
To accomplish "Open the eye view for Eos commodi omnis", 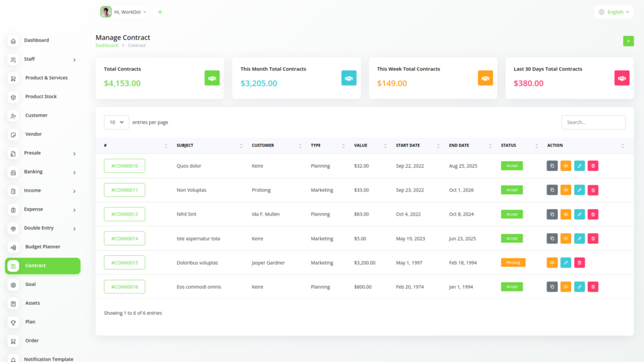I will coord(565,287).
